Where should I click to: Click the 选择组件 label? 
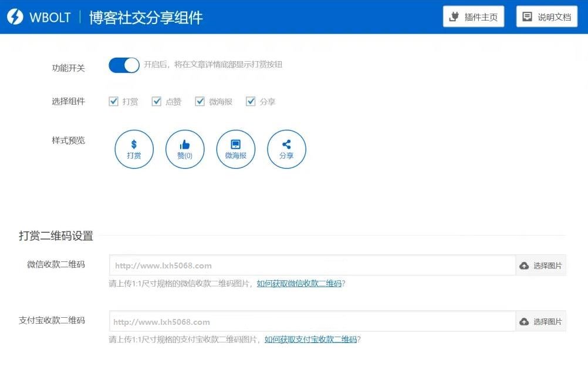(68, 101)
